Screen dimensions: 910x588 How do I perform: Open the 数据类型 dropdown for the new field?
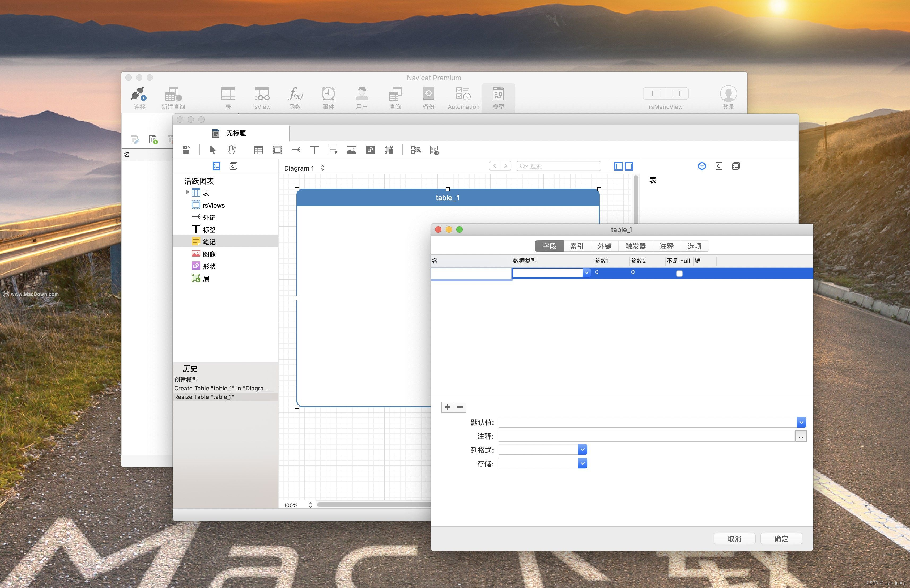(x=587, y=272)
